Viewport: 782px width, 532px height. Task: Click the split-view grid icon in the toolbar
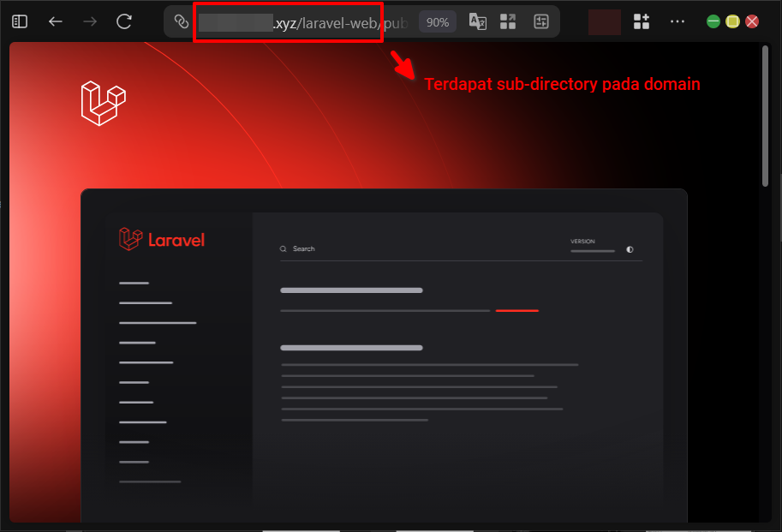point(508,21)
